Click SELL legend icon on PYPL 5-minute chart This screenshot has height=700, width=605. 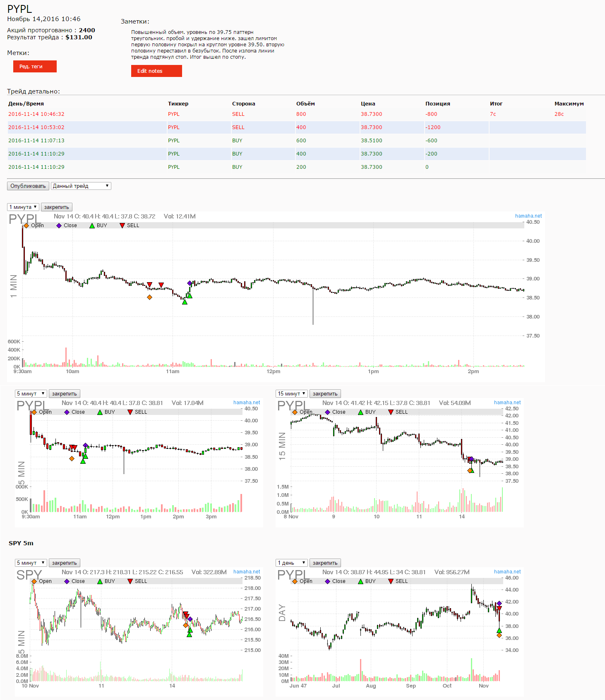coord(130,412)
